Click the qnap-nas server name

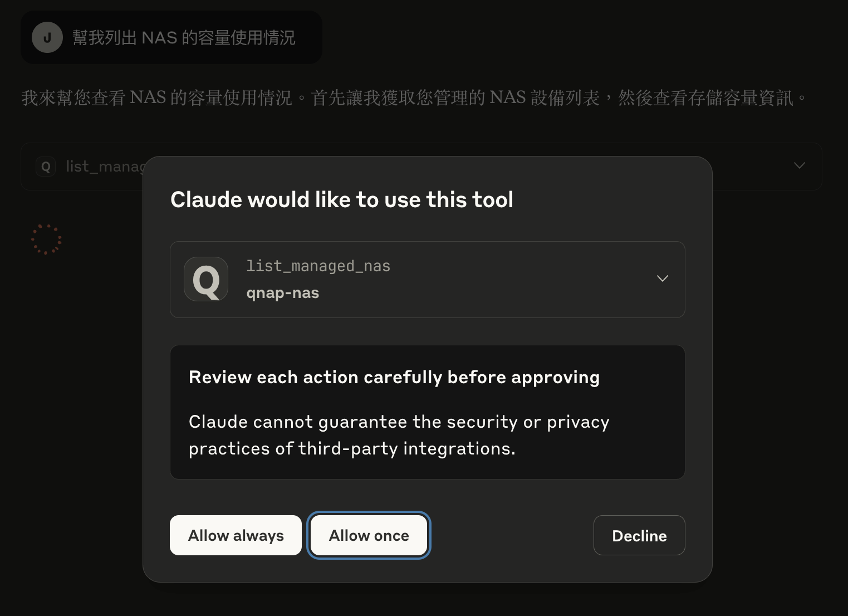pyautogui.click(x=283, y=293)
